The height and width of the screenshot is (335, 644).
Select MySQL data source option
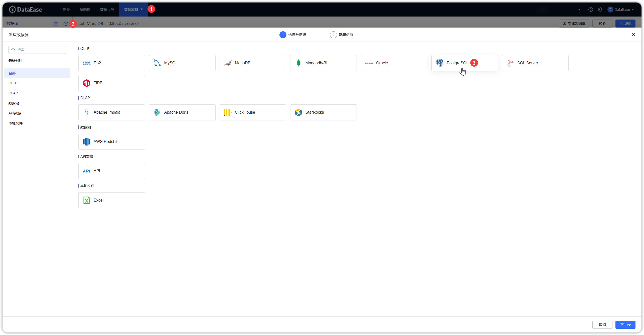click(x=182, y=63)
